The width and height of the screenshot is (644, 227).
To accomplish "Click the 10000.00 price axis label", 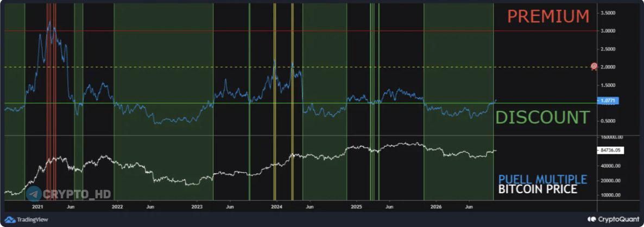I will tap(611, 195).
